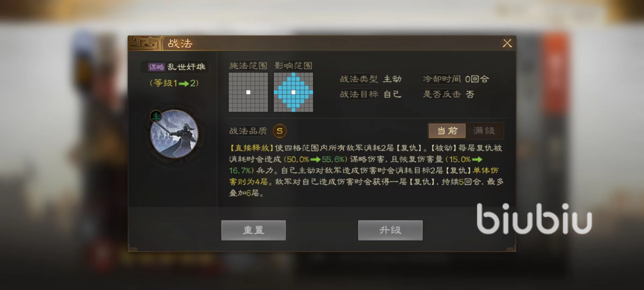Image resolution: width=644 pixels, height=290 pixels.
Task: Click the 战法类型 主动 field
Action: 371,79
